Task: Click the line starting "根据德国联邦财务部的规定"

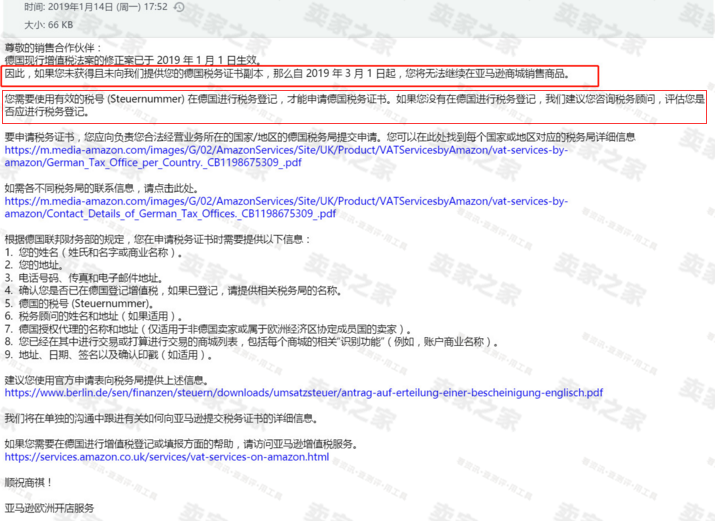Action: coord(157,239)
